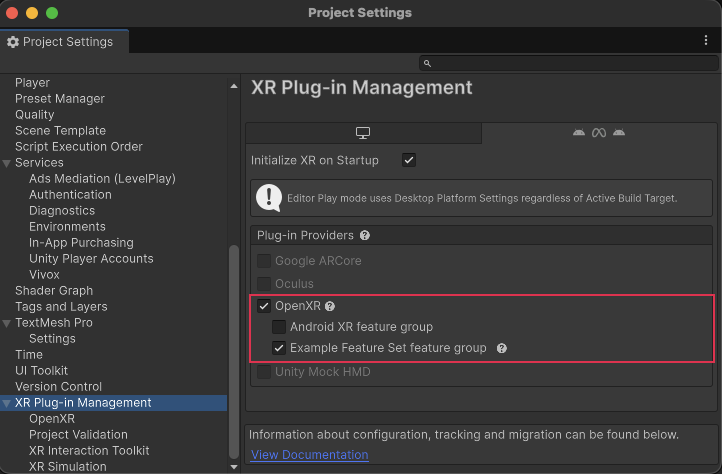The height and width of the screenshot is (474, 722).
Task: Open the three-dot window options menu
Action: pyautogui.click(x=705, y=40)
